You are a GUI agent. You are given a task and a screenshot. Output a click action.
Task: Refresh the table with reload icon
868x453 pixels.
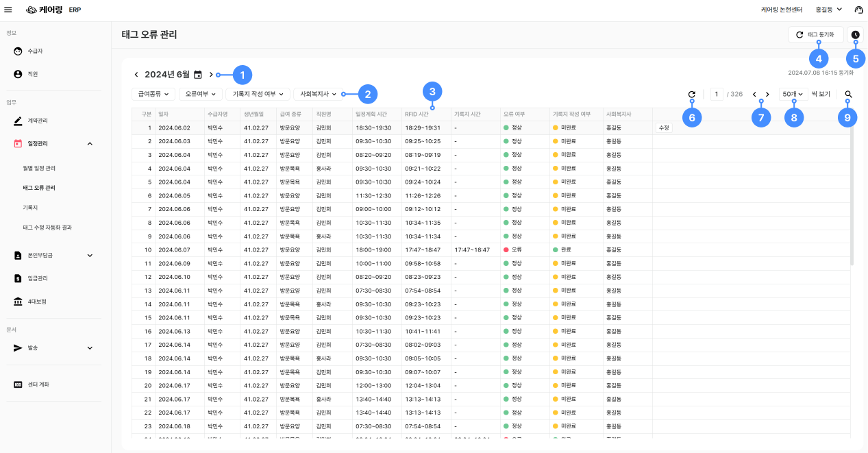(x=691, y=95)
